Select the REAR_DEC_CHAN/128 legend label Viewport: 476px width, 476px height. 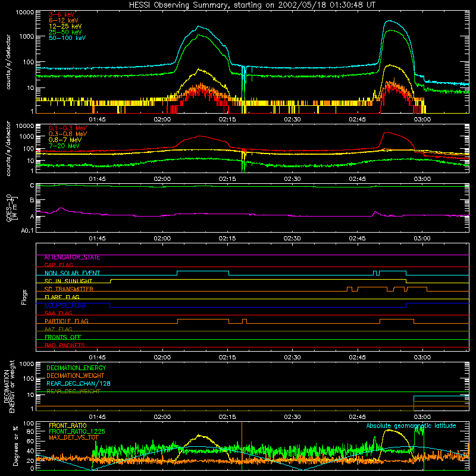79,383
